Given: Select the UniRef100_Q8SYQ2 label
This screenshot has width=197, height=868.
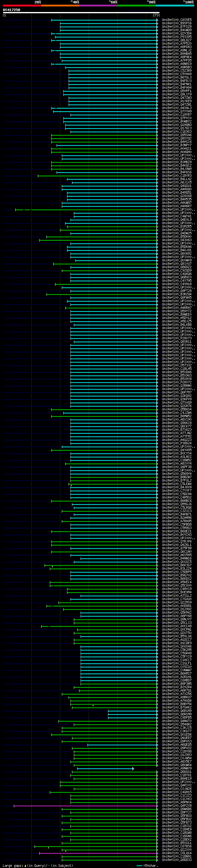Looking at the screenshot, I should tap(177, 139).
